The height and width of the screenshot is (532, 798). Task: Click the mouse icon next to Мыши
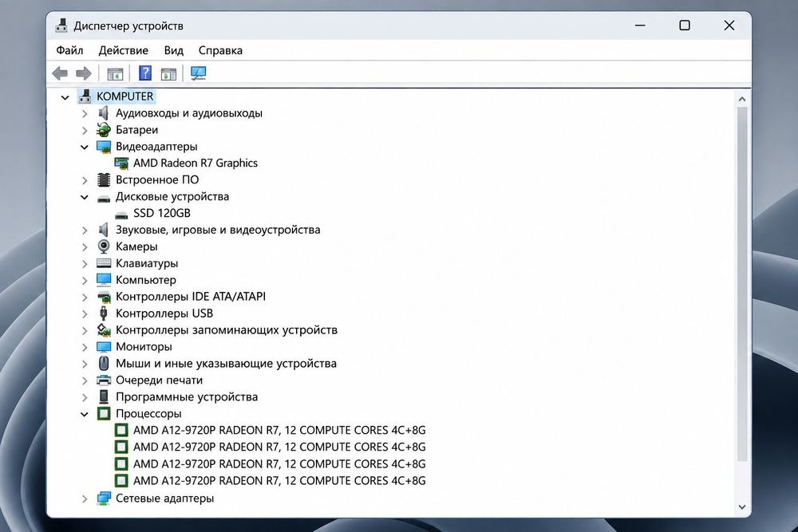(x=104, y=363)
